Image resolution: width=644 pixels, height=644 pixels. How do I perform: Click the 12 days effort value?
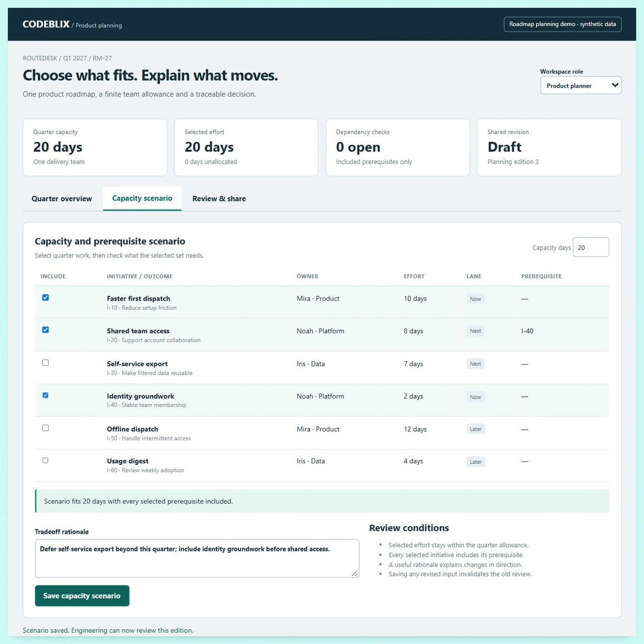click(415, 429)
